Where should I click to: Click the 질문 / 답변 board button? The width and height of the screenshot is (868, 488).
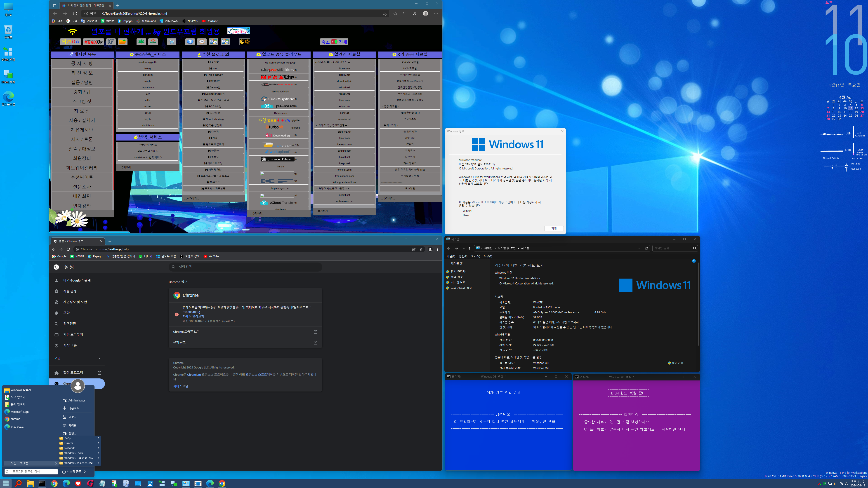[82, 82]
